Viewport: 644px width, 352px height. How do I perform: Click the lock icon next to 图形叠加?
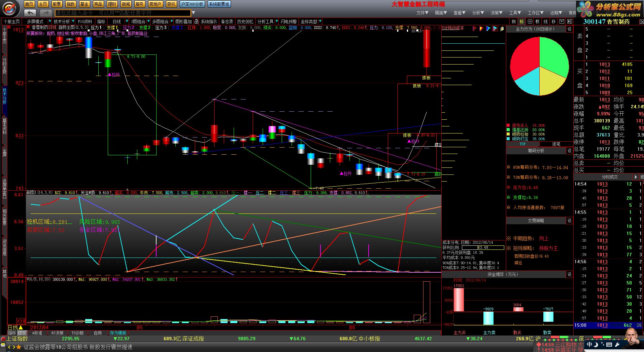(197, 22)
